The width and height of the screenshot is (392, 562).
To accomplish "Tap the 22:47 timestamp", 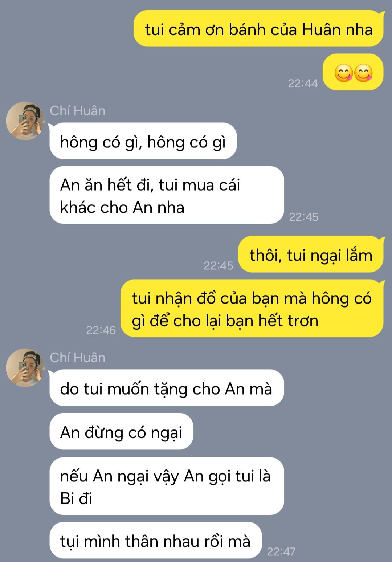I will click(281, 551).
